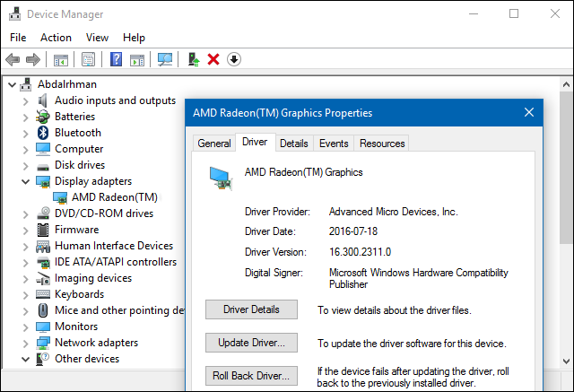
Task: Expand the Monitors category
Action: pyautogui.click(x=26, y=327)
